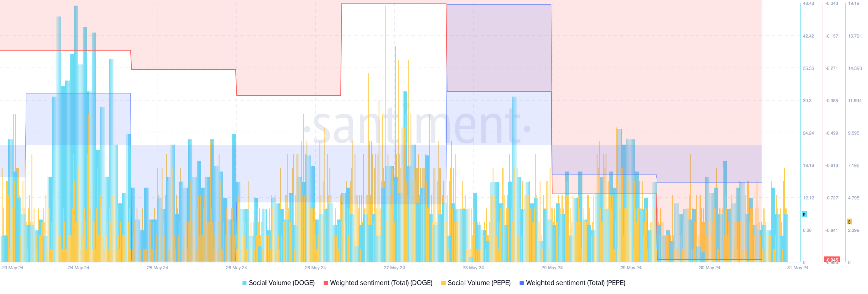Toggle the Social Volume (PEPE) legend label

pyautogui.click(x=479, y=283)
